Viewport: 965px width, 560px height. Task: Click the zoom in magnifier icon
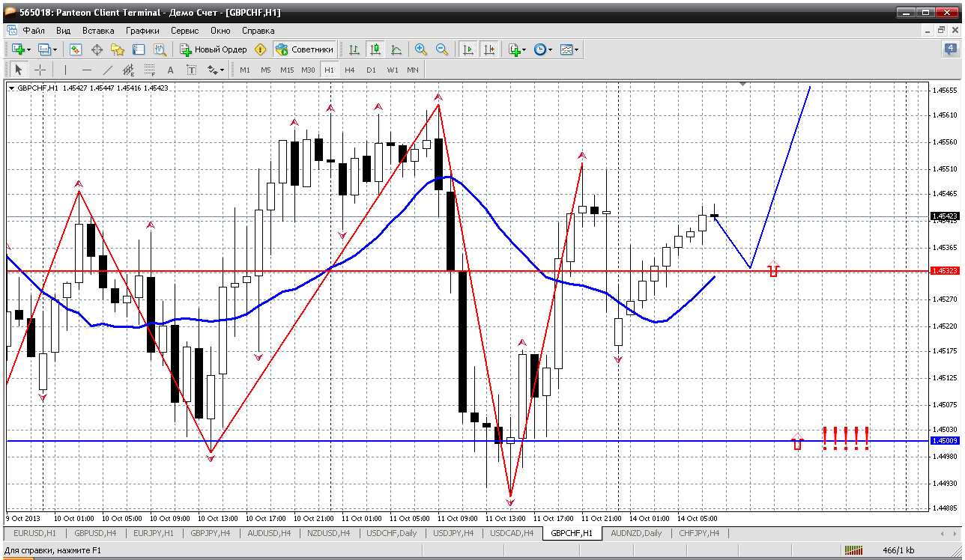[421, 49]
